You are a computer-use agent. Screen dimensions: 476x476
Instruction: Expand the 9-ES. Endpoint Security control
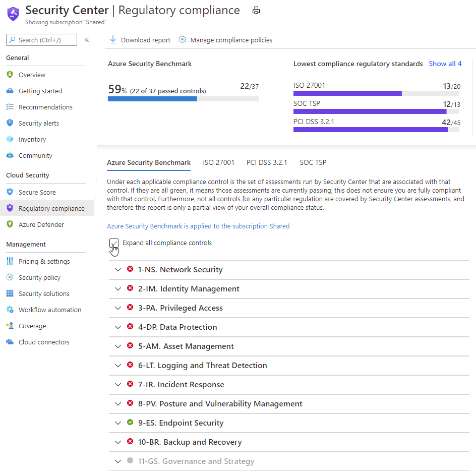[x=118, y=423]
